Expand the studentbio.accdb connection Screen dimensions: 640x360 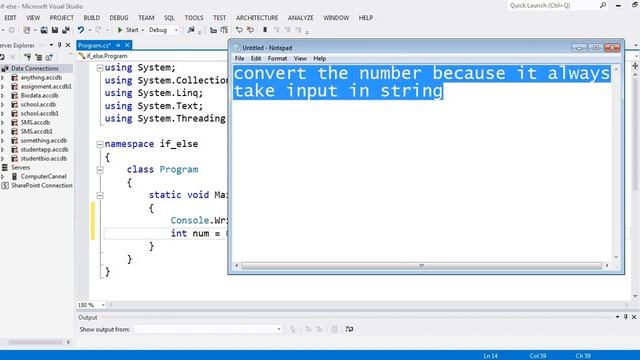point(3,158)
